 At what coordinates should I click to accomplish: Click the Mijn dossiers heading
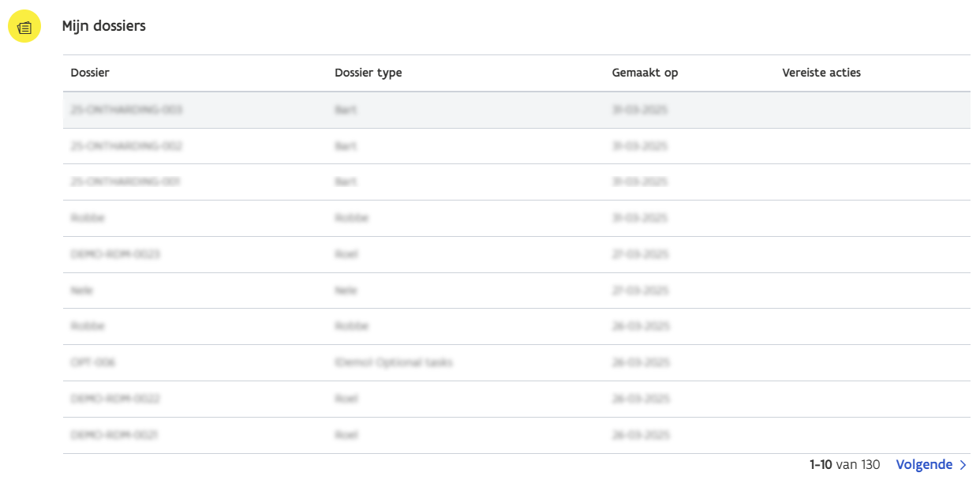click(x=103, y=26)
